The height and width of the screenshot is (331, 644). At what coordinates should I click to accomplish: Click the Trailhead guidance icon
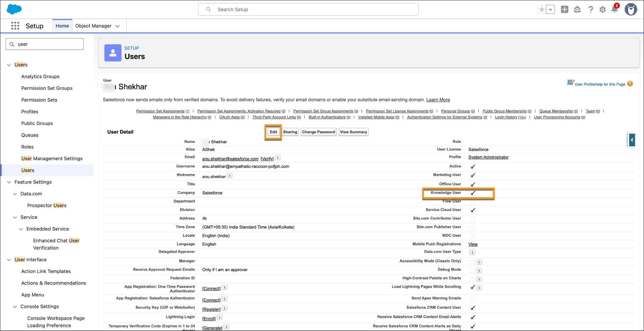coord(577,9)
